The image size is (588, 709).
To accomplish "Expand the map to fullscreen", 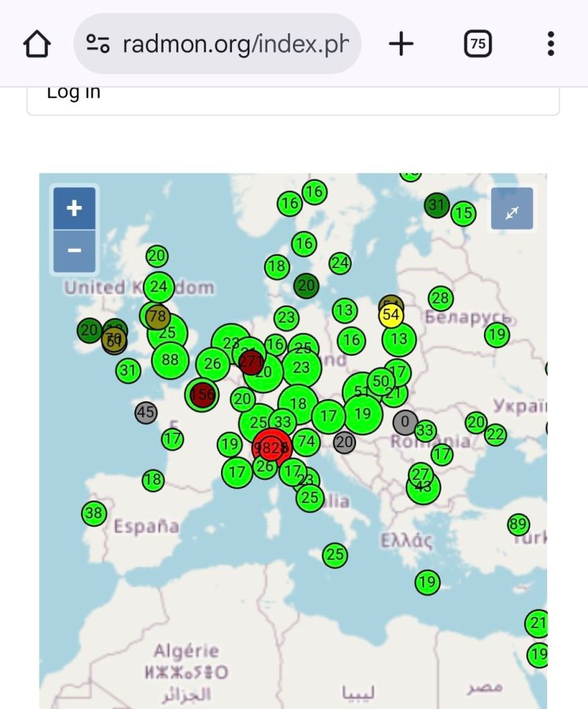I will pos(512,209).
